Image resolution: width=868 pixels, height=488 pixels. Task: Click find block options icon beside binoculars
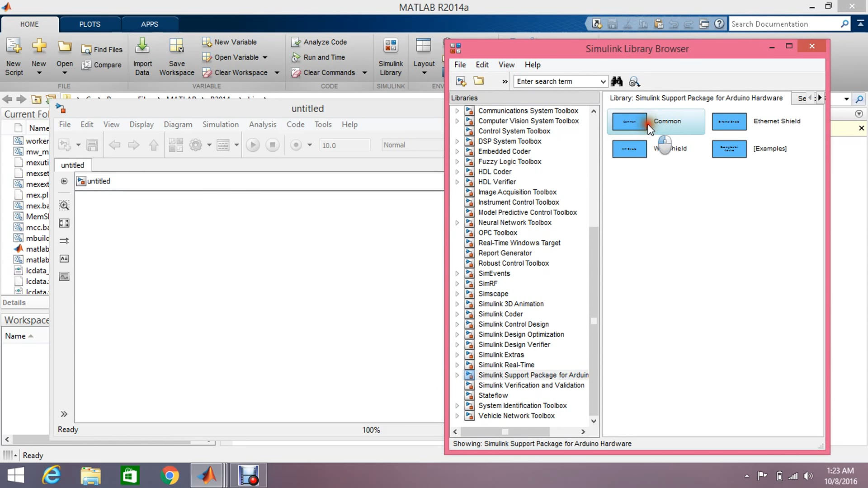pos(635,81)
